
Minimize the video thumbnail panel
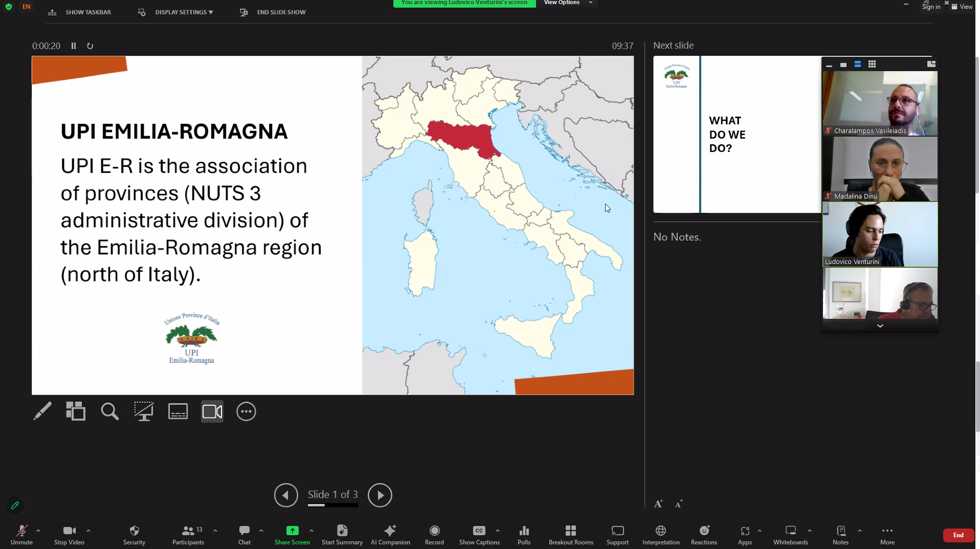point(829,64)
